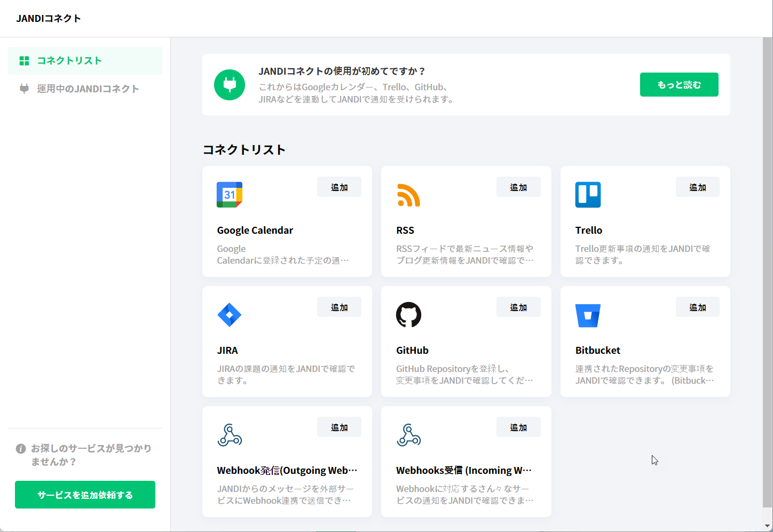
Task: Click the GitHub Repositoryを登録し description
Action: click(464, 375)
